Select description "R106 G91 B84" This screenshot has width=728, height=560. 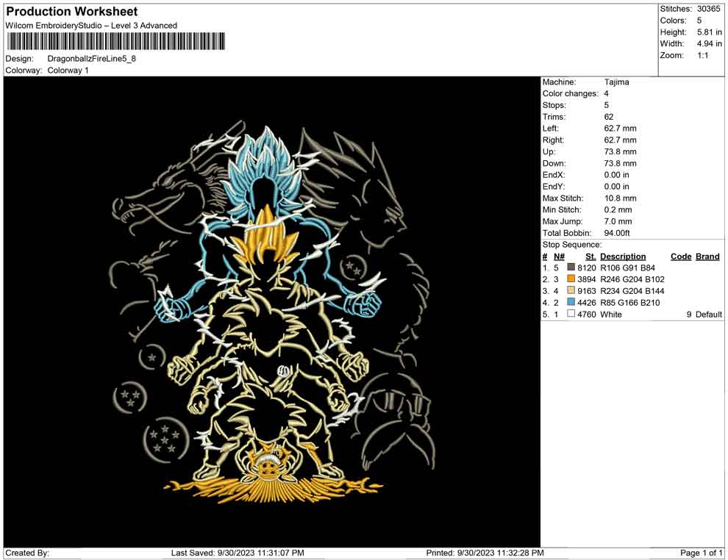(x=628, y=268)
